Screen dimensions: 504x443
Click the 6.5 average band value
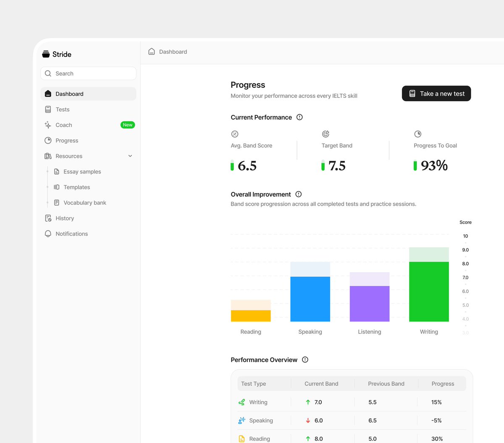click(x=247, y=166)
